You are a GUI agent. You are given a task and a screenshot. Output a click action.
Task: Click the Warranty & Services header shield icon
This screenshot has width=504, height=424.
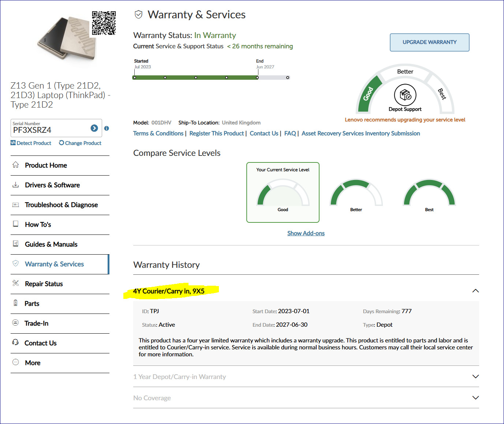tap(138, 15)
